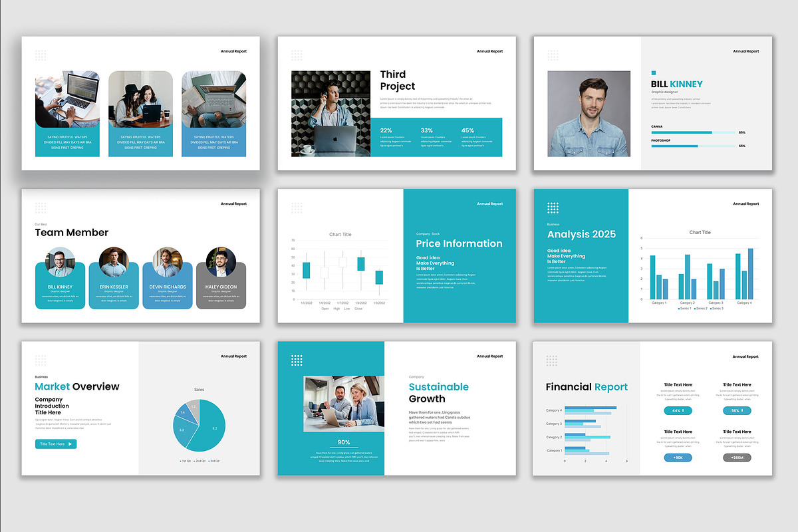Click the BILL KINNEY name heading on profile slide
The image size is (798, 532).
point(677,84)
